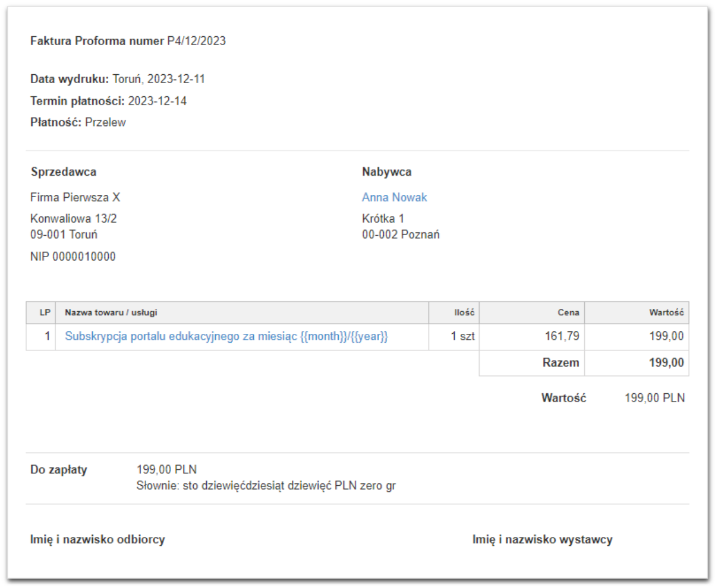Click the Subskrypcja portalu edukacyjnego item link
The image size is (718, 588).
point(226,336)
